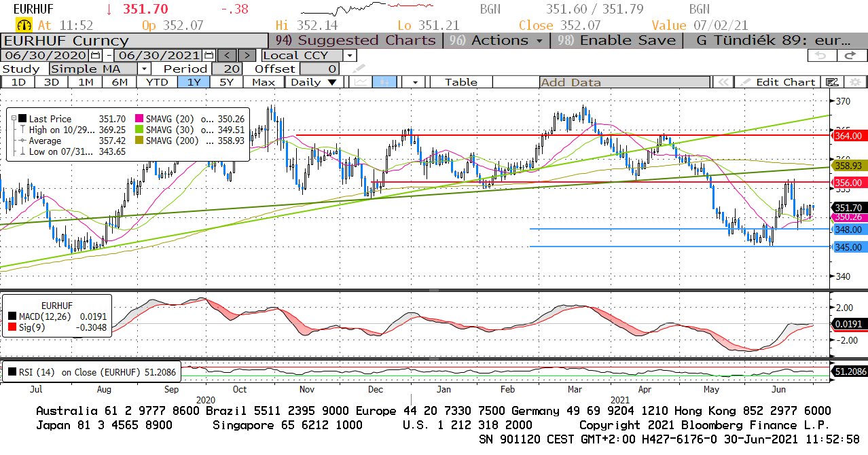Click the pencil icon beside Offset
868x455 pixels.
tap(359, 69)
